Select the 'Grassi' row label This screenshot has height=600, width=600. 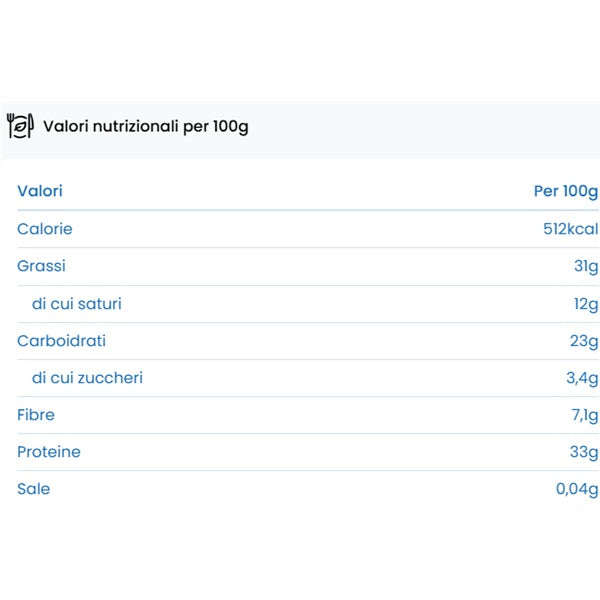point(41,266)
